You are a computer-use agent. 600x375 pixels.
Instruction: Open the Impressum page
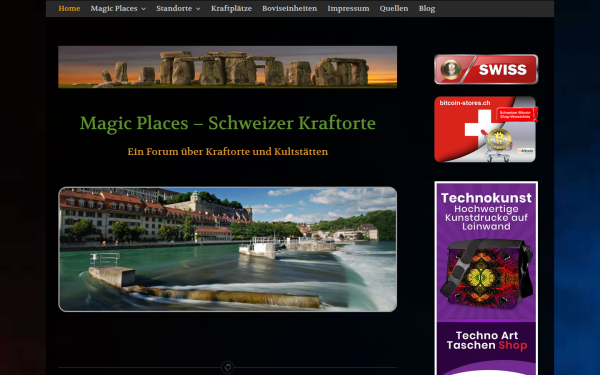(348, 8)
